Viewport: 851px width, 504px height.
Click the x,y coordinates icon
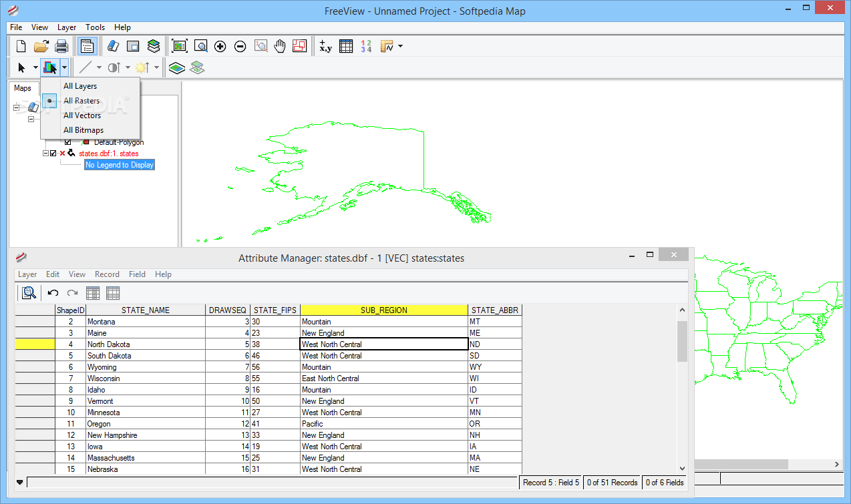[326, 46]
